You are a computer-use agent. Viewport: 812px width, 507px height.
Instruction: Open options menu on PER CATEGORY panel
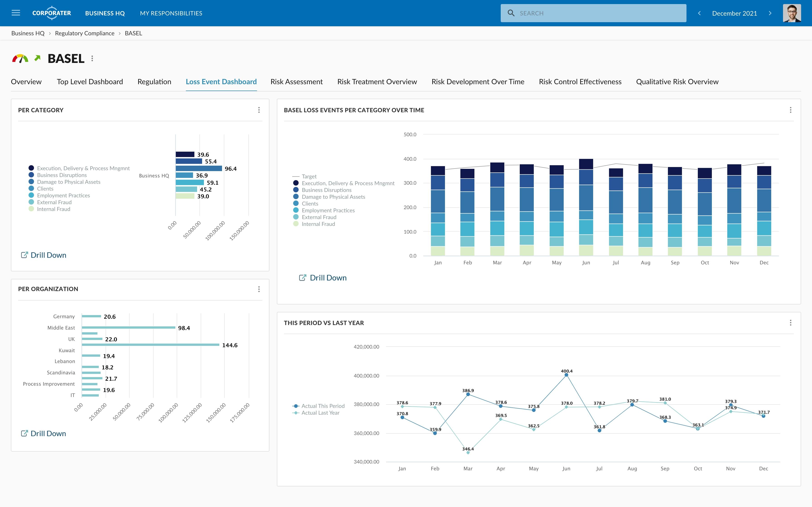[259, 110]
